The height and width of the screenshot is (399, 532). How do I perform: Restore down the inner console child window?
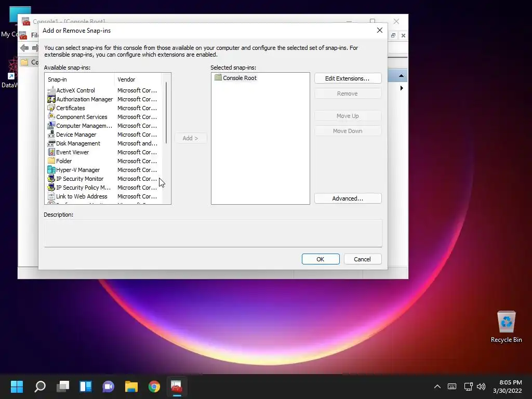click(393, 35)
